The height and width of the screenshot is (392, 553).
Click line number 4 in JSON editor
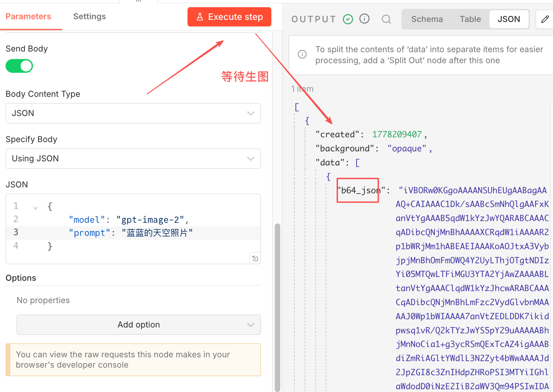[x=16, y=246]
